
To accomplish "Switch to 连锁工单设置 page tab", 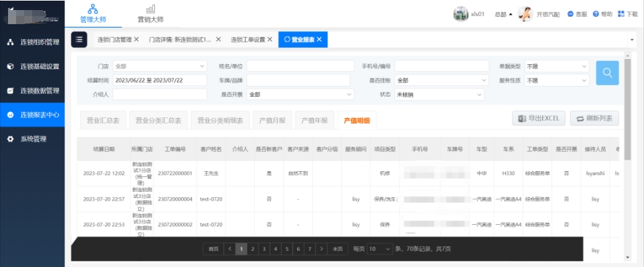I will point(248,40).
